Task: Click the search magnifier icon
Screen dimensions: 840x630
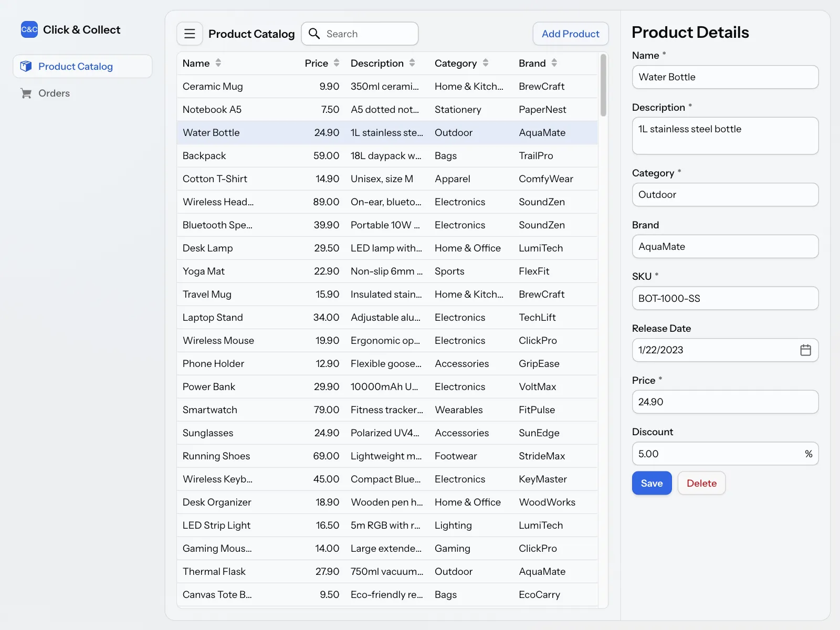Action: (x=314, y=34)
